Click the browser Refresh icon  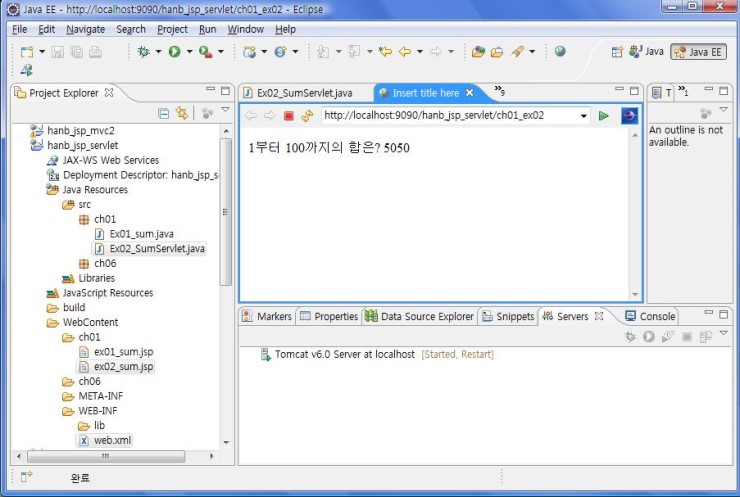tap(307, 116)
